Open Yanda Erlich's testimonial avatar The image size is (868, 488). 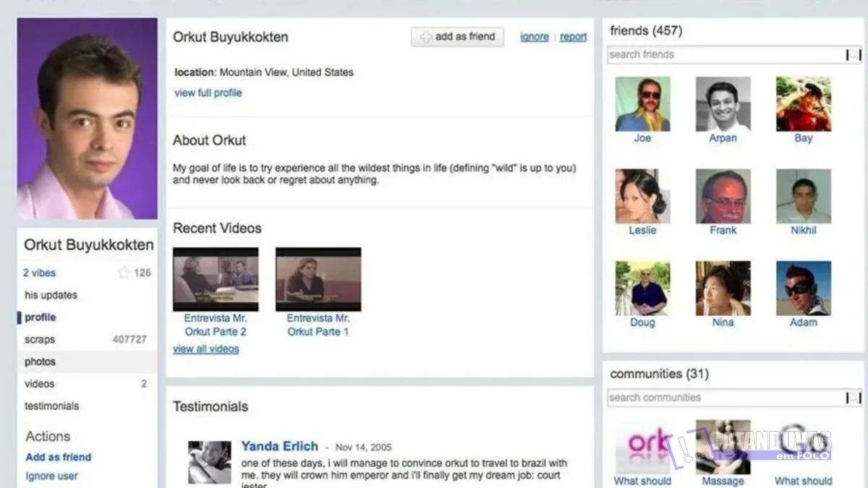(210, 463)
